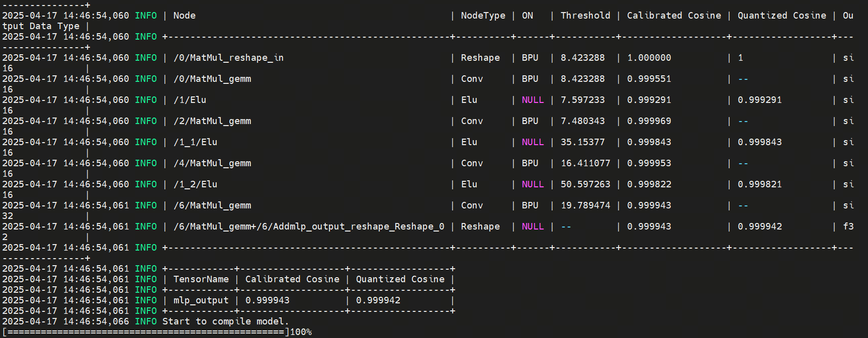Click the threshold value 35.15377
This screenshot has width=868, height=338.
click(582, 142)
